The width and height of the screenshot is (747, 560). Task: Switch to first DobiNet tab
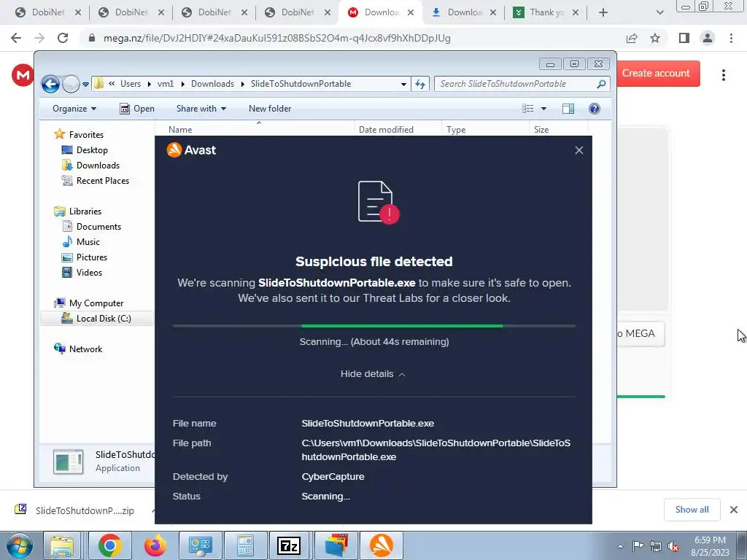click(47, 12)
